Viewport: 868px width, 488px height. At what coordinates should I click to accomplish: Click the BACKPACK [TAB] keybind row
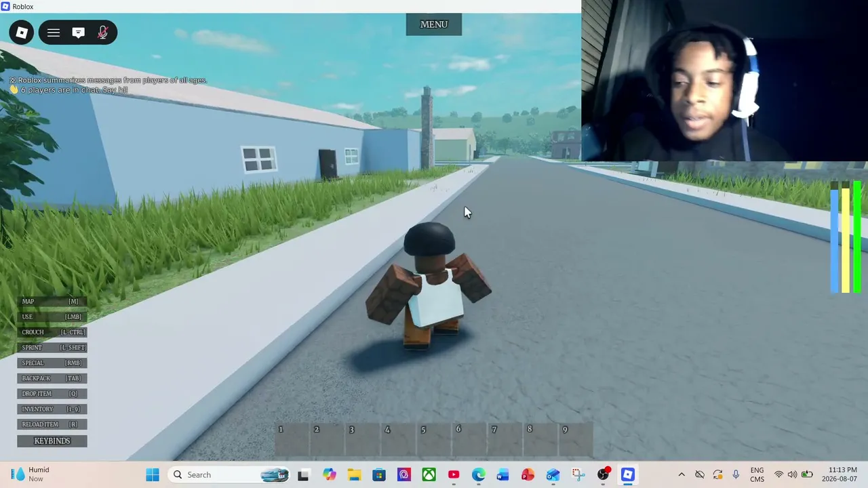[52, 378]
